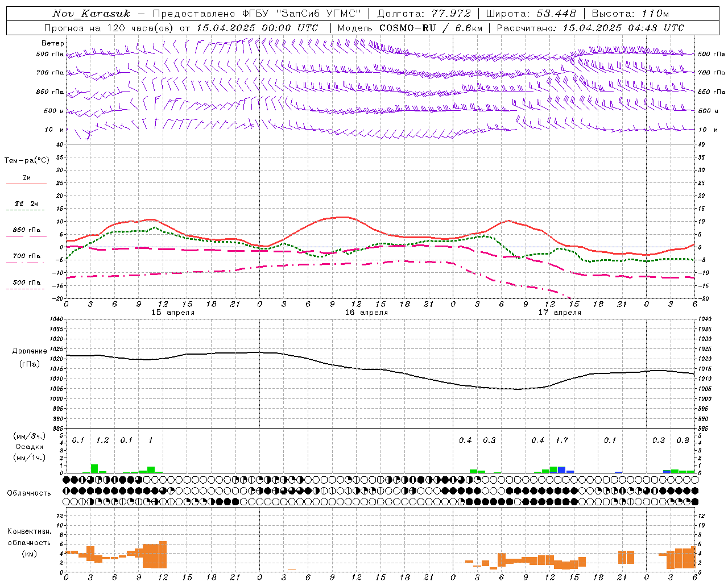Click the 500 гПа temperature legend entry

[x=27, y=282]
